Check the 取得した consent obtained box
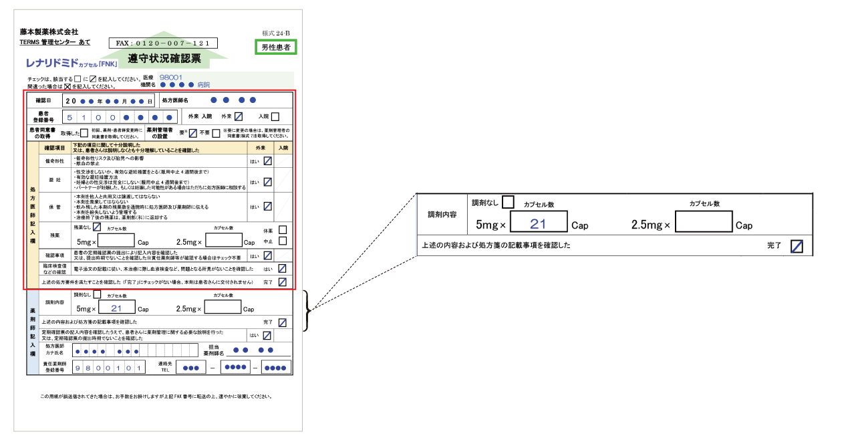This screenshot has height=442, width=868. pos(84,132)
